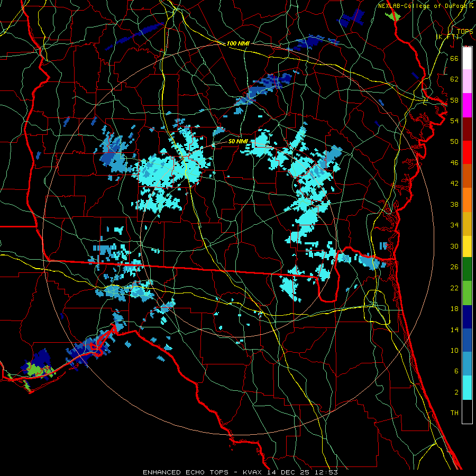Click the legend value 54

(x=454, y=121)
